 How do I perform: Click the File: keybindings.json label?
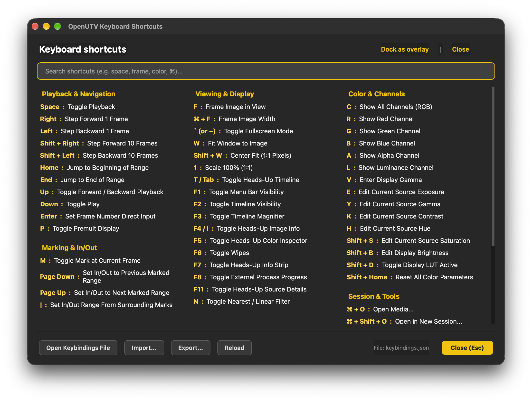pos(401,348)
